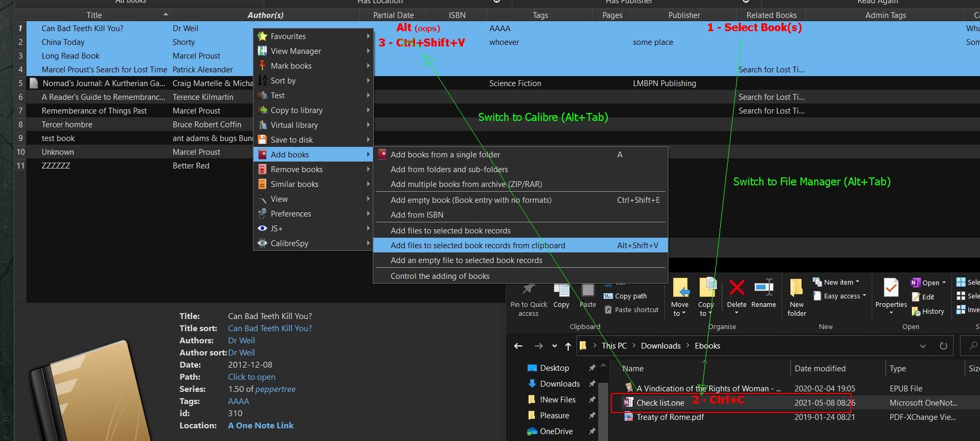The height and width of the screenshot is (441, 980).
Task: Open Properties in the File Explorer ribbon
Action: tap(891, 296)
